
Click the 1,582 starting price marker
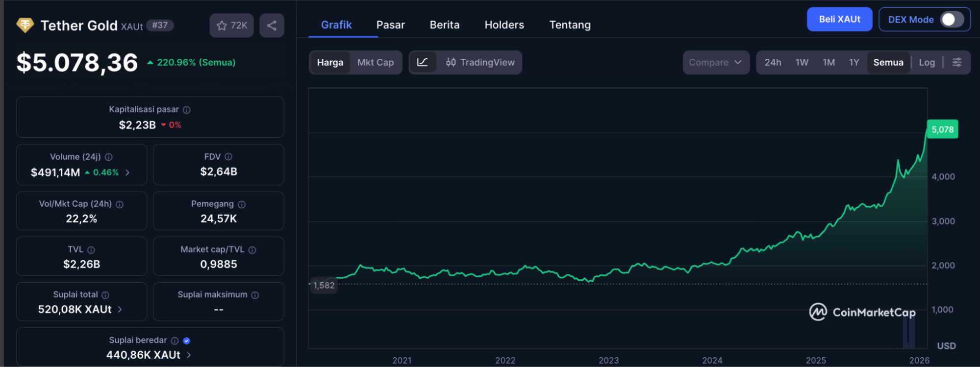[324, 285]
